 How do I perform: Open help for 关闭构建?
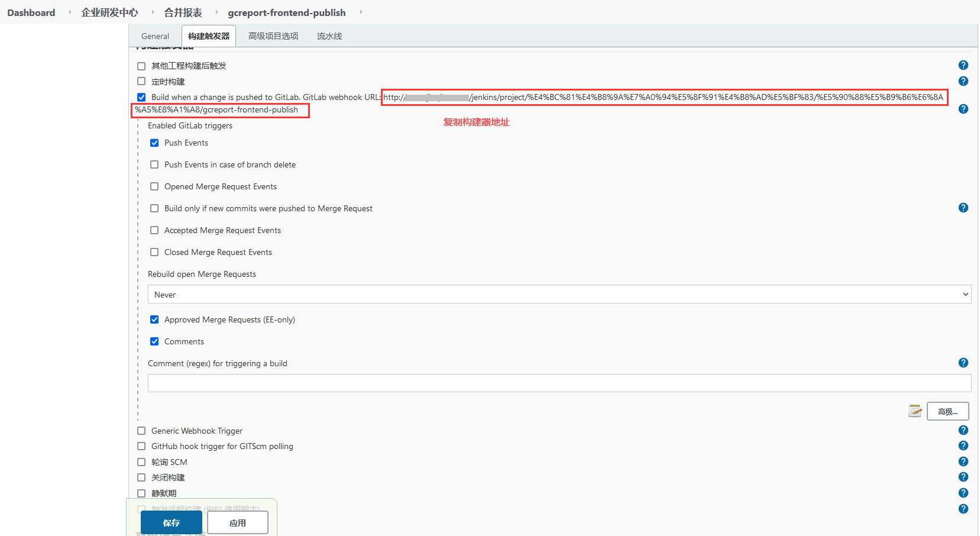click(963, 477)
